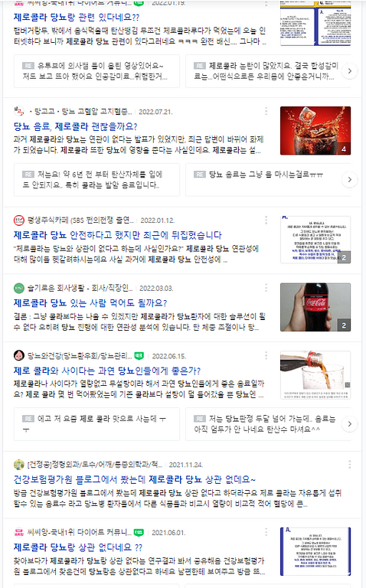This screenshot has width=366, height=588.
Task: Open '건강보험평가원 블로그에서 봤는데' post title
Action: [x=135, y=479]
